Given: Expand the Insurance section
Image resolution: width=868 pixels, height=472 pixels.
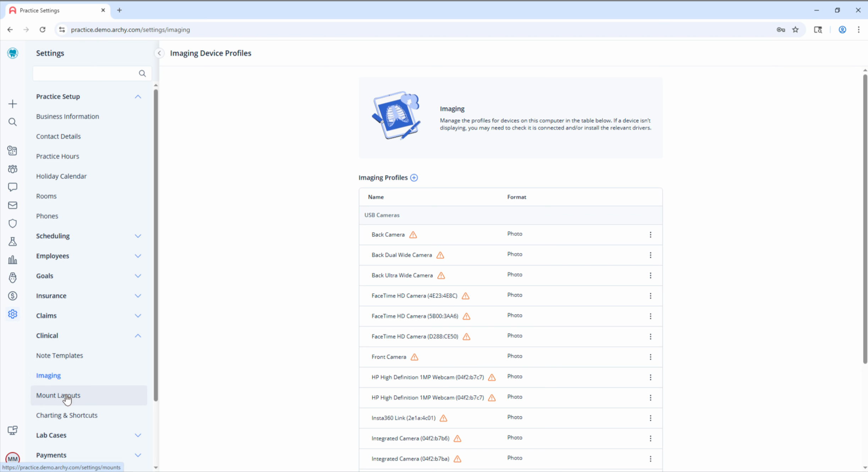Looking at the screenshot, I should coord(138,296).
